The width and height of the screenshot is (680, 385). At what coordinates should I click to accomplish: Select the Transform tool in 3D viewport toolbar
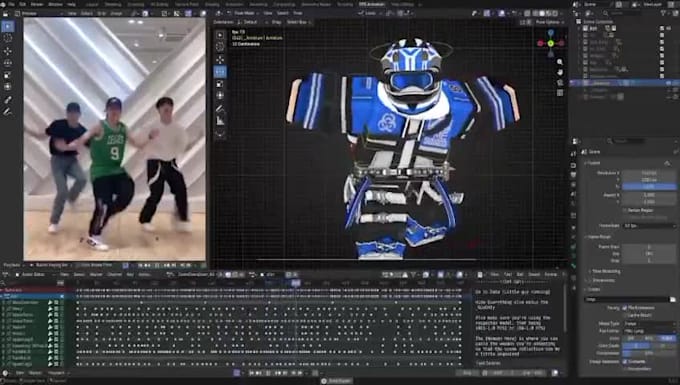click(220, 95)
